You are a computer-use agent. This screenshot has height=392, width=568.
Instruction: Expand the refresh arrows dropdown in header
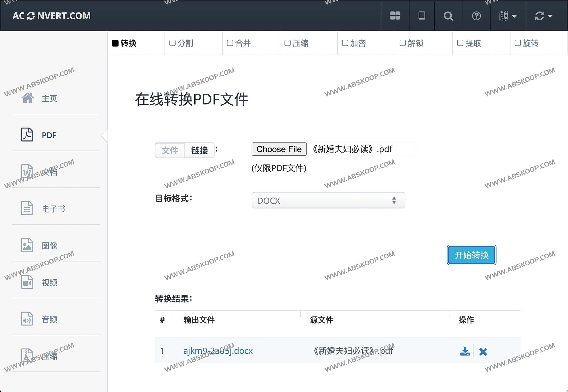click(543, 16)
